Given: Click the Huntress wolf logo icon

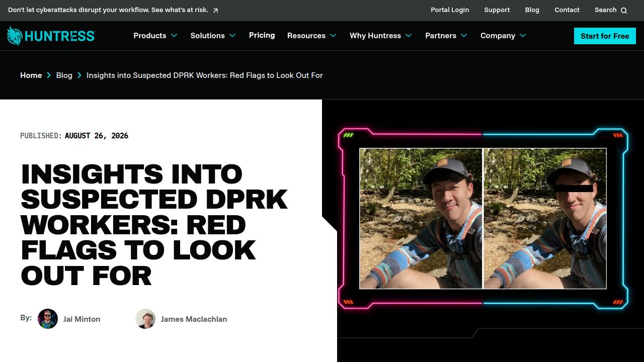Looking at the screenshot, I should [x=14, y=36].
